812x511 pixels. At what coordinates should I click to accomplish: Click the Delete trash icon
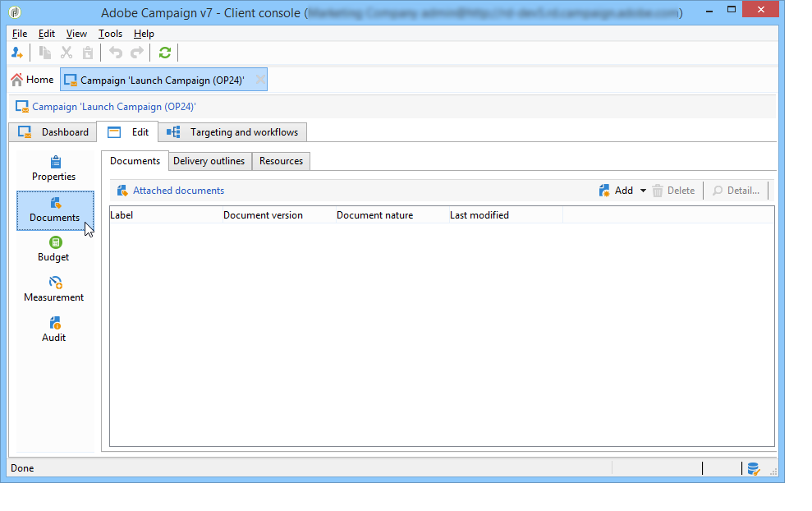(658, 191)
